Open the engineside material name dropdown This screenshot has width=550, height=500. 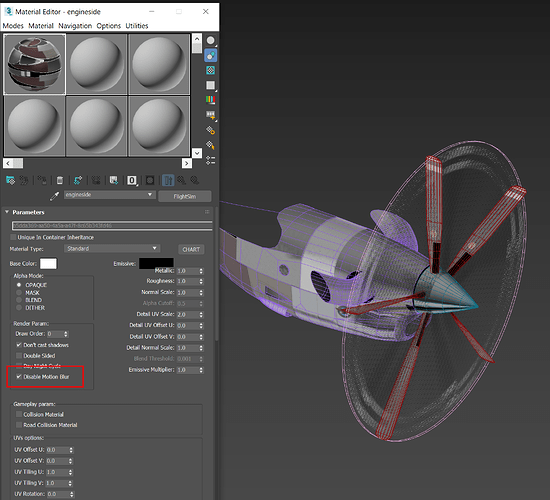[109, 195]
